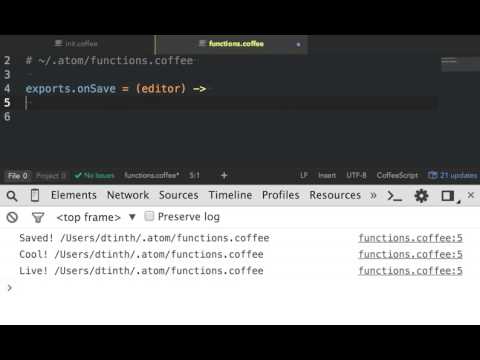Click the File 0 status bar button
Screen dimensions: 480x360
point(18,176)
